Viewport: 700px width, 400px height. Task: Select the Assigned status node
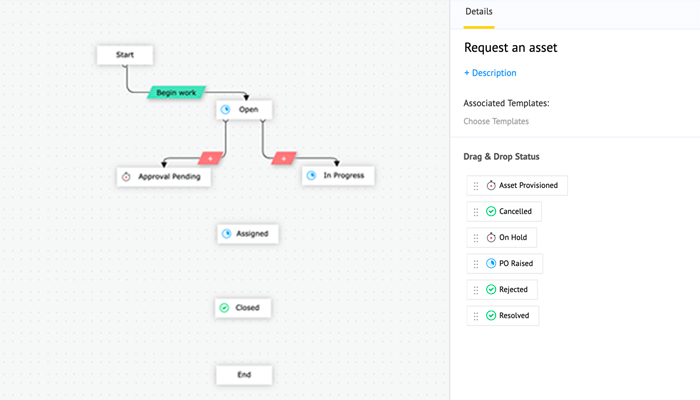[248, 233]
